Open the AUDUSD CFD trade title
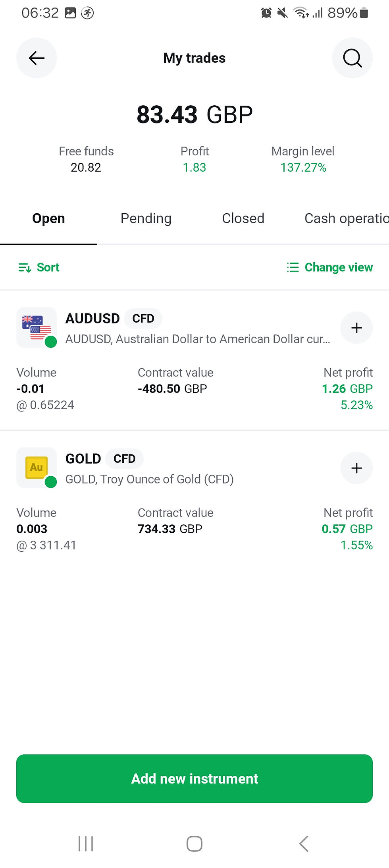 (x=114, y=319)
